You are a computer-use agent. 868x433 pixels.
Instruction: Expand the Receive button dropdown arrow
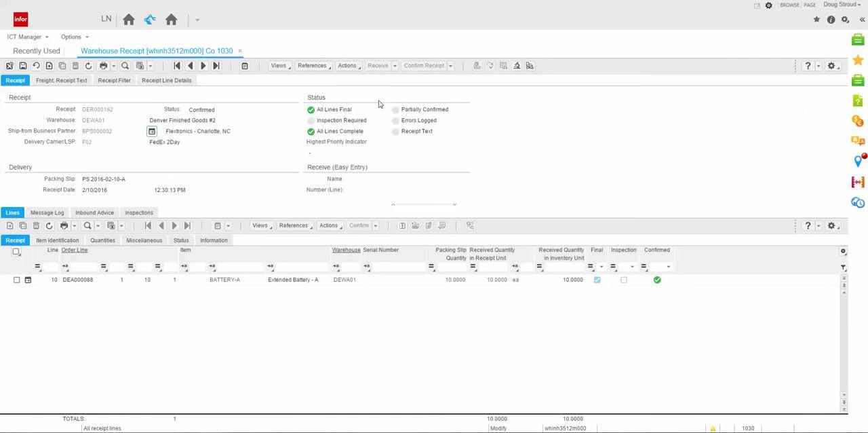395,66
